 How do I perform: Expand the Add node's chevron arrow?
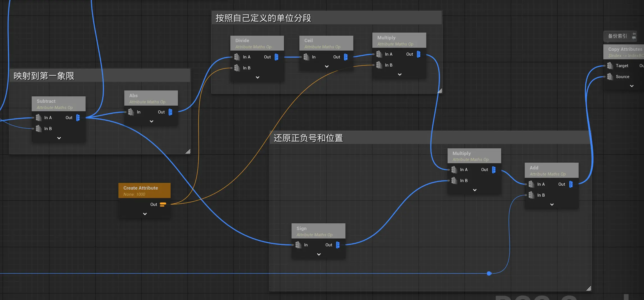tap(552, 205)
